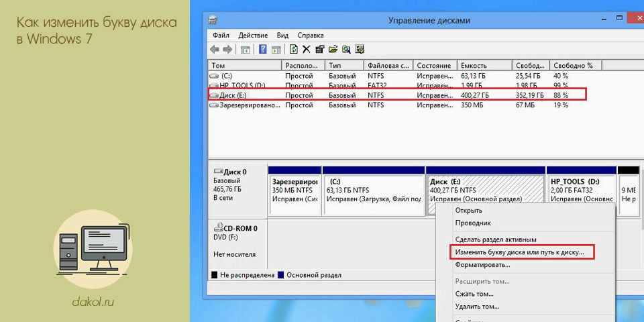Click the Back arrow in the toolbar
Image resolution: width=644 pixels, height=322 pixels.
click(x=214, y=50)
